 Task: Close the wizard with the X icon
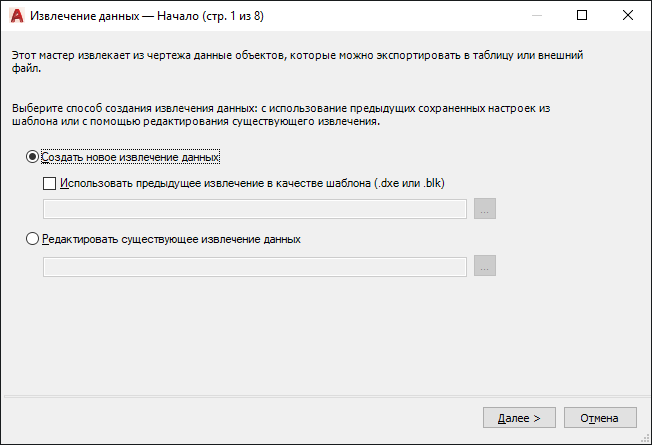pos(627,16)
